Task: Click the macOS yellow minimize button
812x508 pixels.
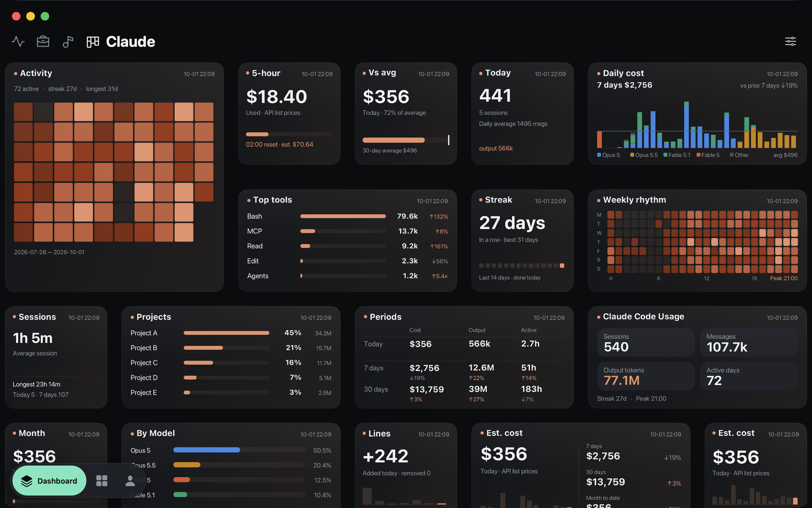Action: point(30,16)
